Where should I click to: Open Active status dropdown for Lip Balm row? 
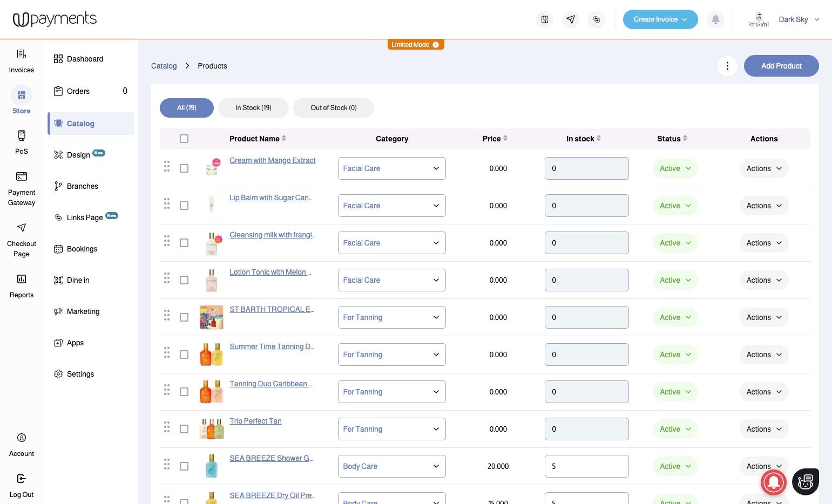675,206
